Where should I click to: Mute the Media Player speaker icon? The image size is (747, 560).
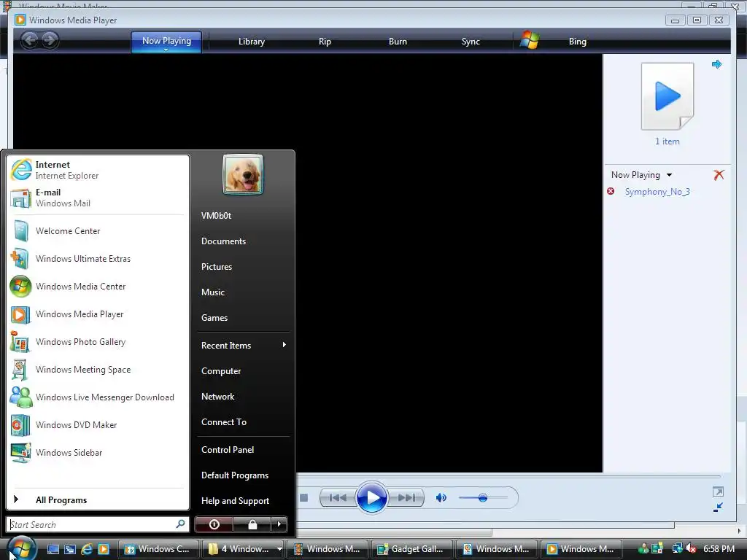pyautogui.click(x=441, y=497)
